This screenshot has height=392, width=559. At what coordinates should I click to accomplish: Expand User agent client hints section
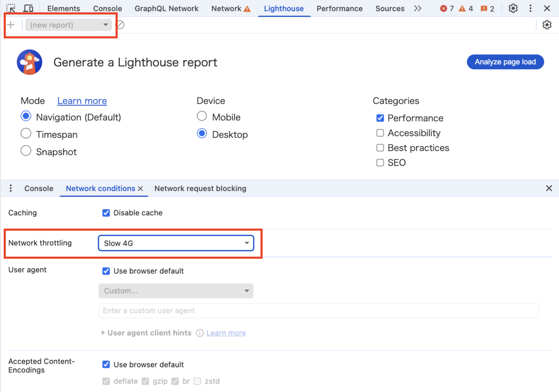tap(103, 333)
